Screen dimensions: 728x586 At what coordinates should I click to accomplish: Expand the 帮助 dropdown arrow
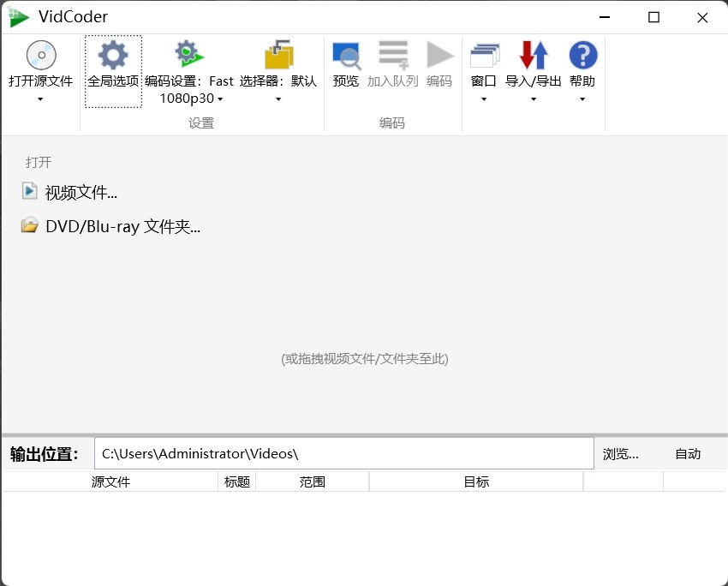[582, 99]
